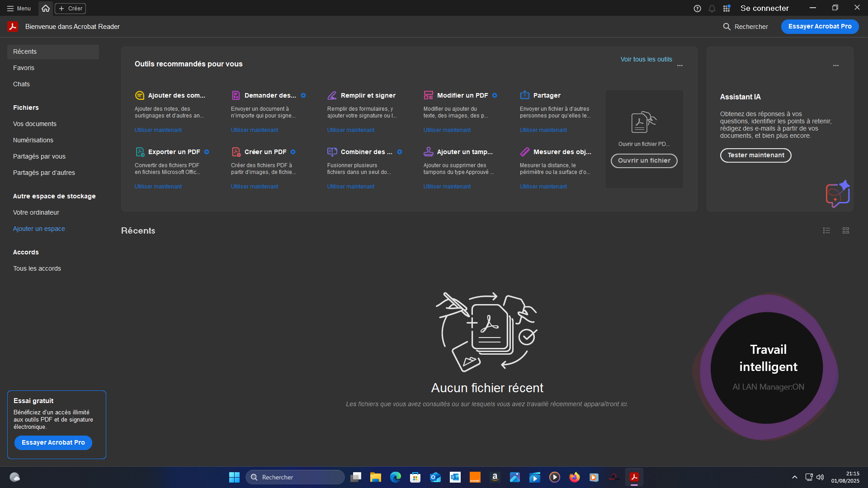Click the Partager share icon
The image size is (868, 488).
(x=525, y=95)
